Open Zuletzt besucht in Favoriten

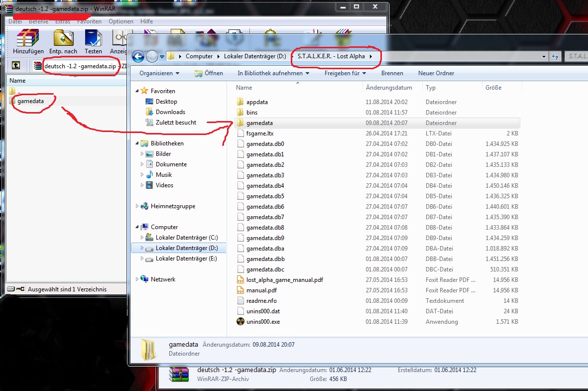[176, 123]
